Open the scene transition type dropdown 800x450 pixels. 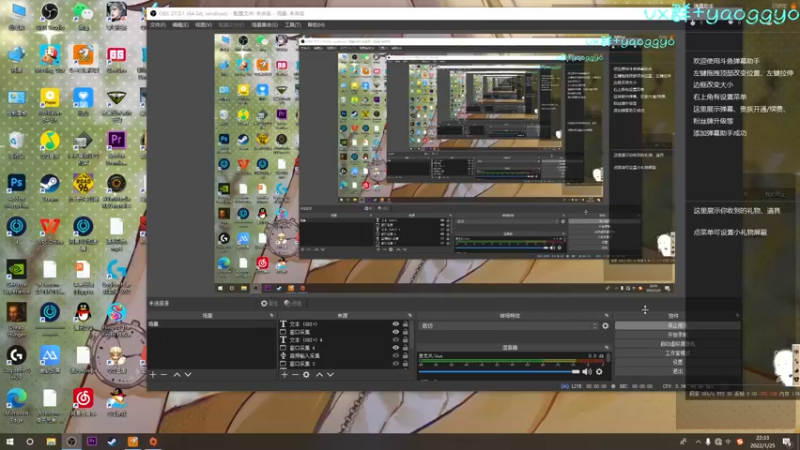tap(508, 326)
